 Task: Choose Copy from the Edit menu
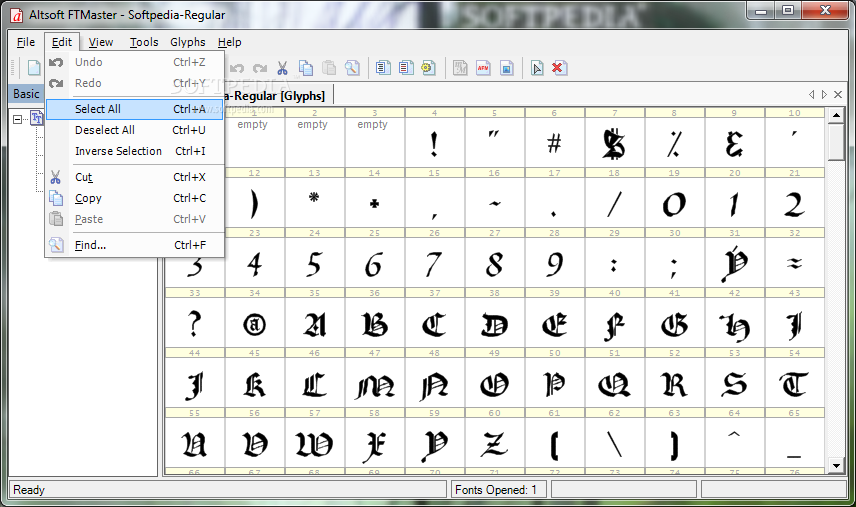(x=134, y=198)
